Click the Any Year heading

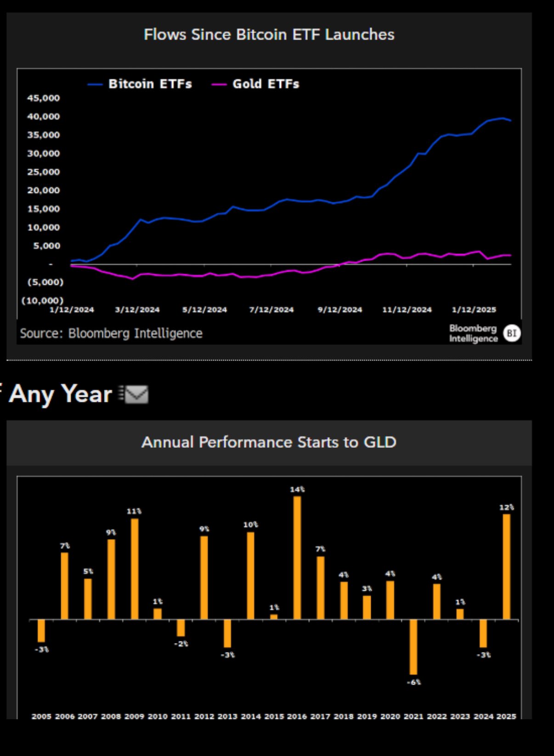(x=60, y=394)
